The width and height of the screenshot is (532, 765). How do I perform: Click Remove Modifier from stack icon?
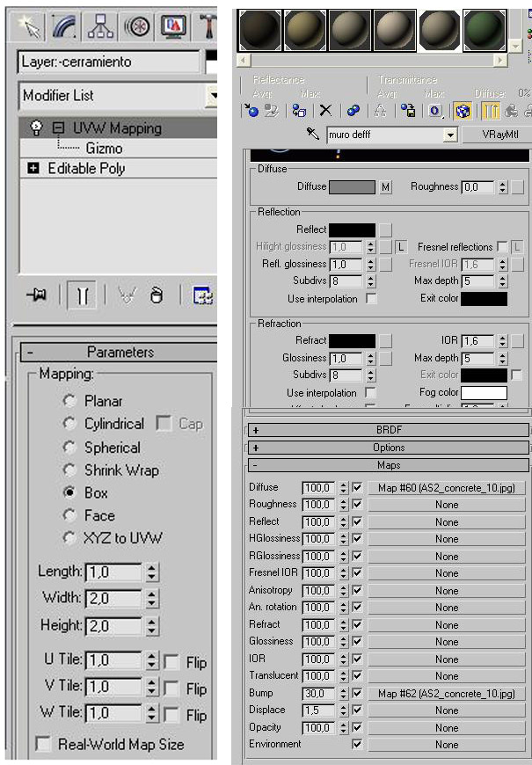click(156, 295)
